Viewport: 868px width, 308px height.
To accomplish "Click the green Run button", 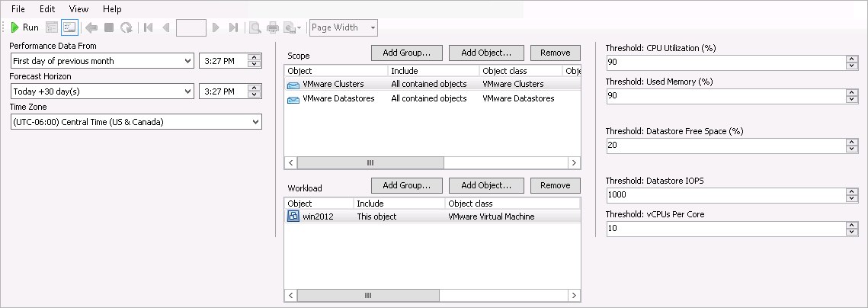I will click(x=25, y=27).
